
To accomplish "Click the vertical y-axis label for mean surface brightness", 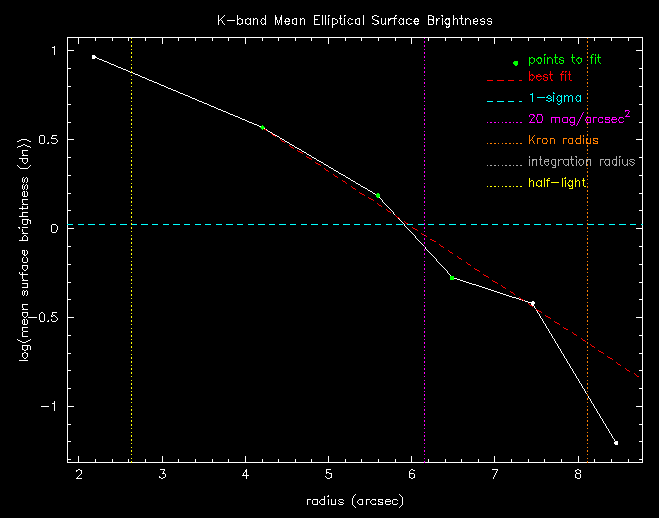I will click(27, 247).
